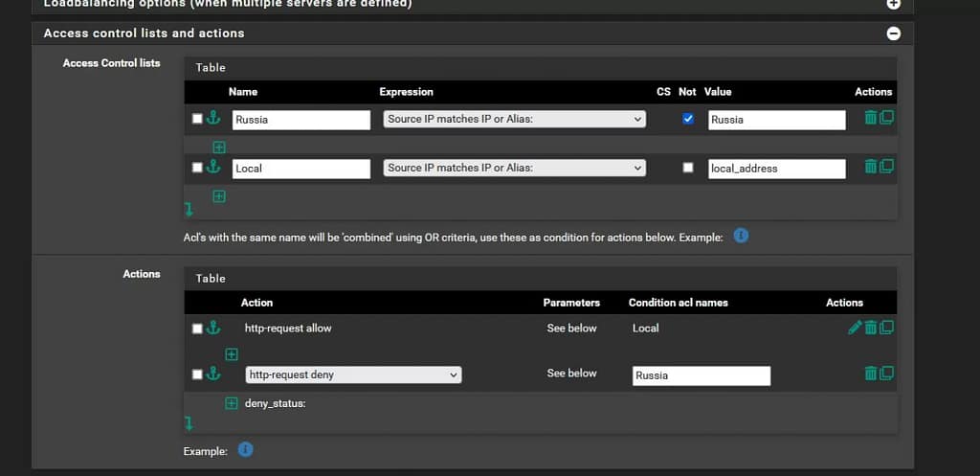The image size is (980, 476).
Task: Duplicate the http-request allow action
Action: (x=886, y=328)
